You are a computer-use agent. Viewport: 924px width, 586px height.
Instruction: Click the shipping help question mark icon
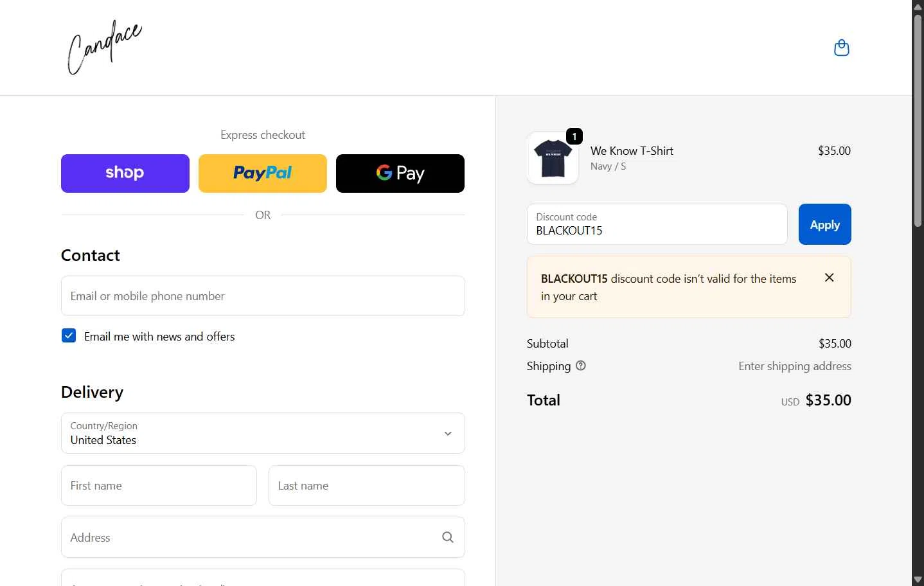[580, 366]
